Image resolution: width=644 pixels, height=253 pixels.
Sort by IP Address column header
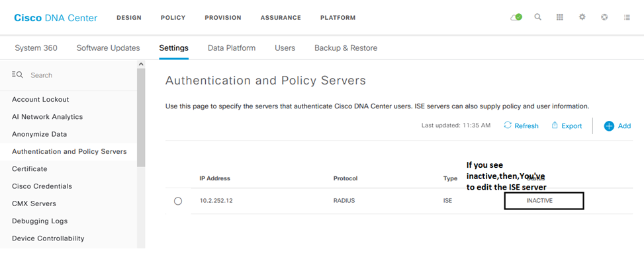point(215,178)
